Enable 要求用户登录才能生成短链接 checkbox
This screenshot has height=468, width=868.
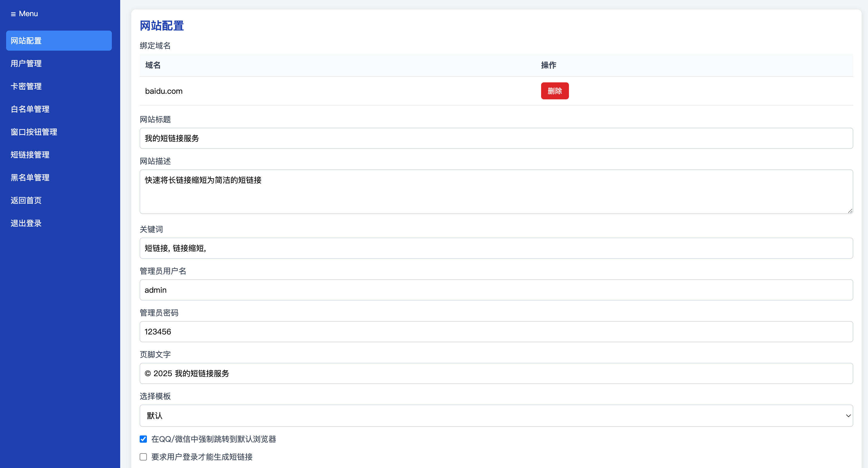pyautogui.click(x=143, y=457)
